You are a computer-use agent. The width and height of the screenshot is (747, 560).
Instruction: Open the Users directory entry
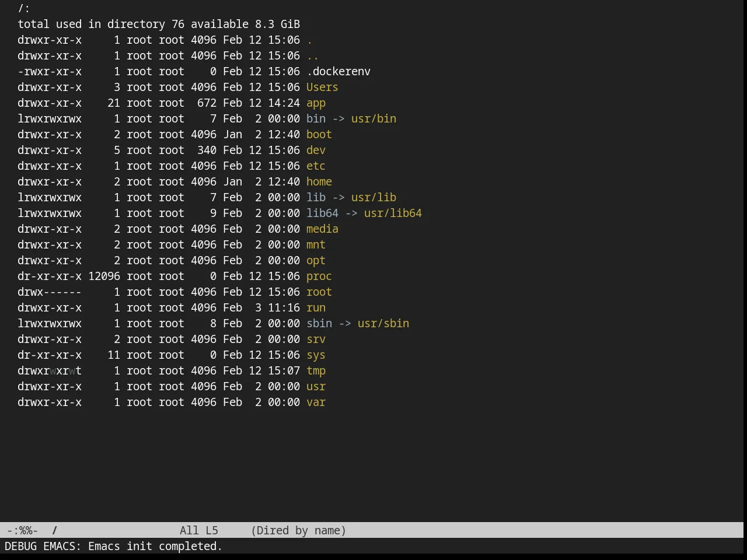point(322,87)
